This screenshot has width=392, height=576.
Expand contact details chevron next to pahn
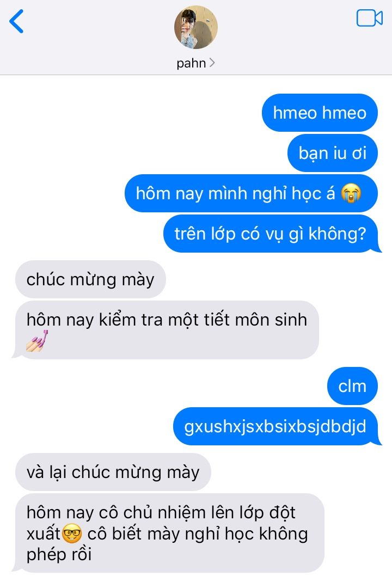click(x=212, y=63)
